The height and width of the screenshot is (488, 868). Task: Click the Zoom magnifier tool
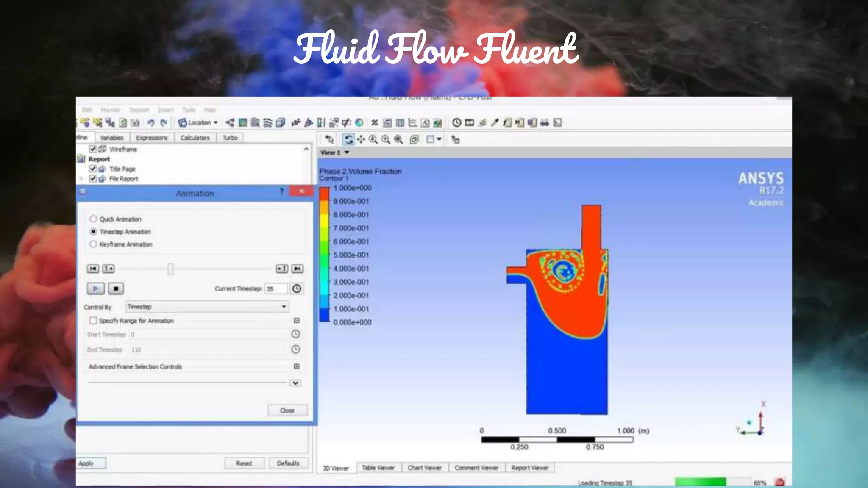373,139
